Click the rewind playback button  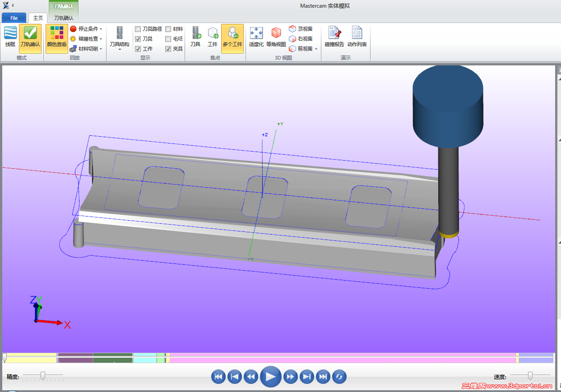coord(251,377)
